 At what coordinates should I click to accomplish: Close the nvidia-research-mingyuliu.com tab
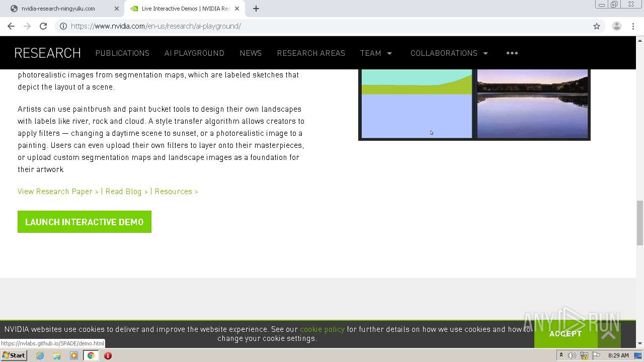click(117, 9)
